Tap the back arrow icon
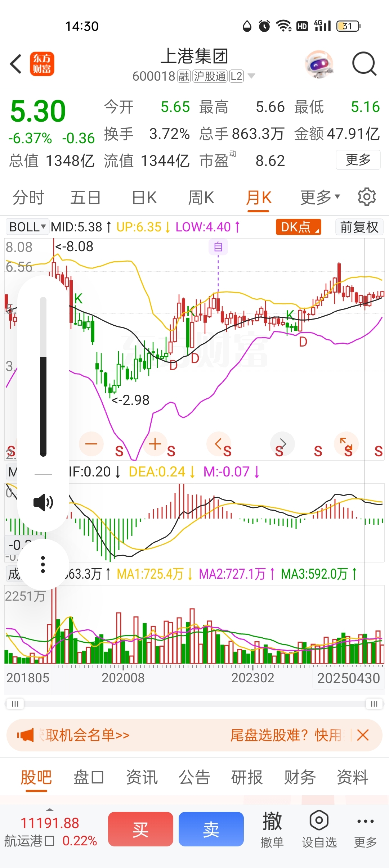 [x=16, y=64]
